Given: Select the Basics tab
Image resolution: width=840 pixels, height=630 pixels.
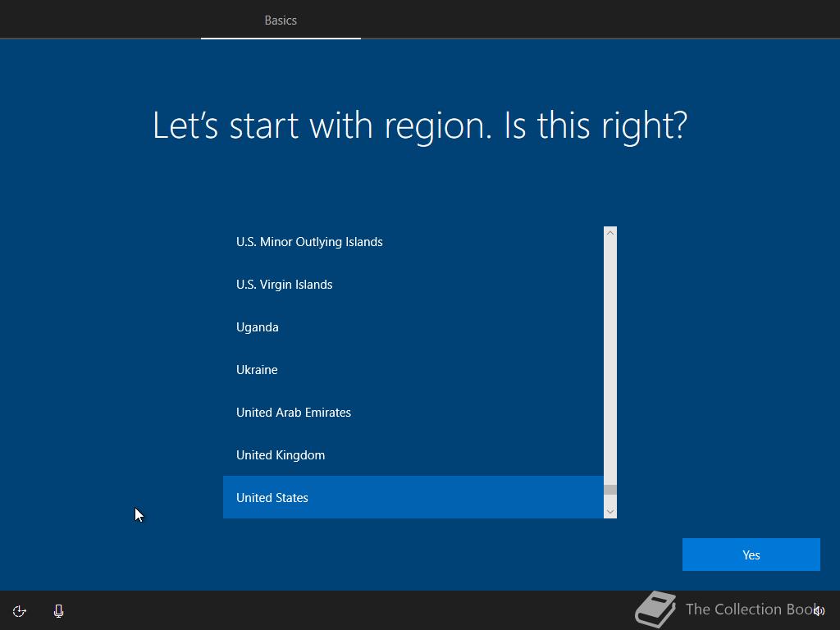Looking at the screenshot, I should (281, 21).
